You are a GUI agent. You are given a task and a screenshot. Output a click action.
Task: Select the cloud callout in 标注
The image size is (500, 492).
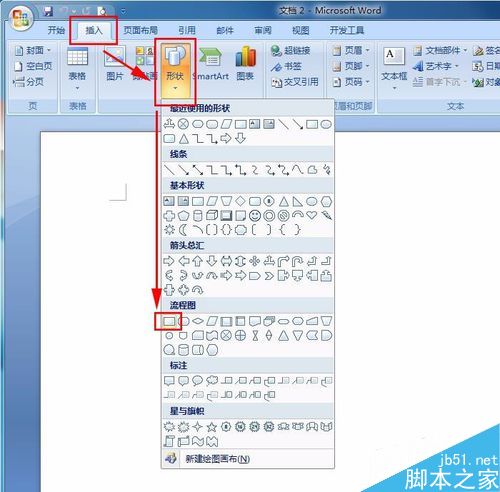(x=212, y=380)
